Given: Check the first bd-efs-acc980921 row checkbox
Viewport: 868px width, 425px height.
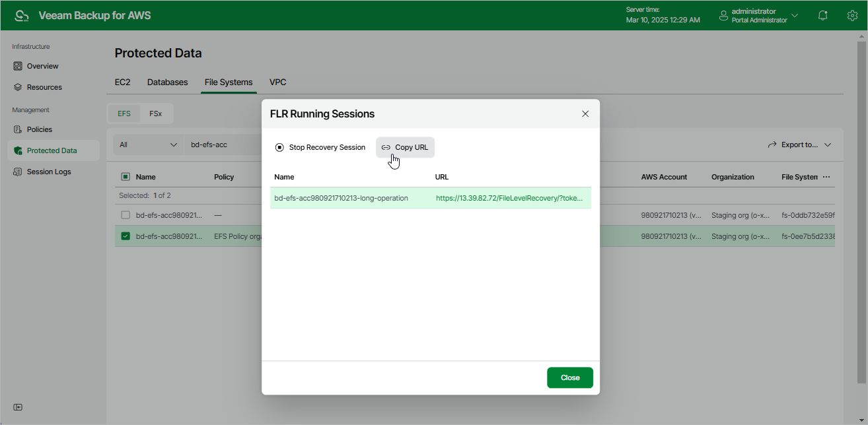Looking at the screenshot, I should point(126,215).
